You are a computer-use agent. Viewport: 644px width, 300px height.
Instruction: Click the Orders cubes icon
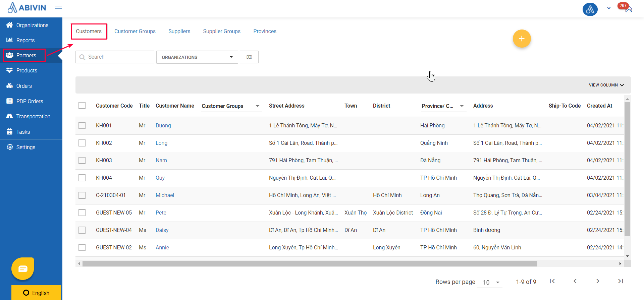click(9, 86)
